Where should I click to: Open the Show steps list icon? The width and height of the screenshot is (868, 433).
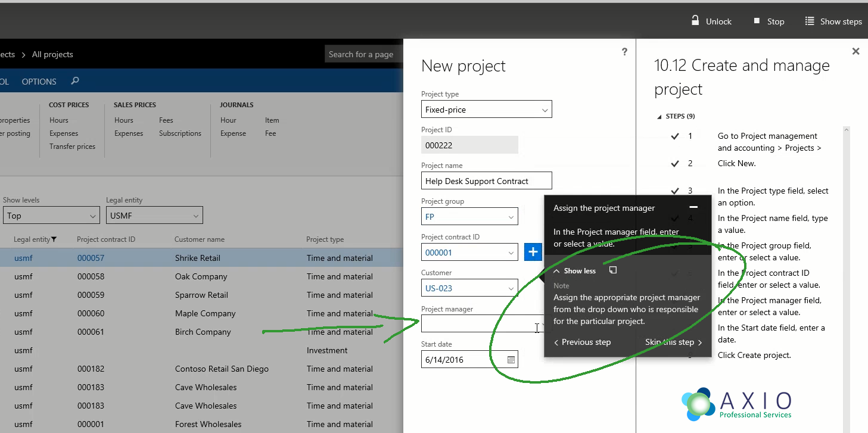[809, 21]
